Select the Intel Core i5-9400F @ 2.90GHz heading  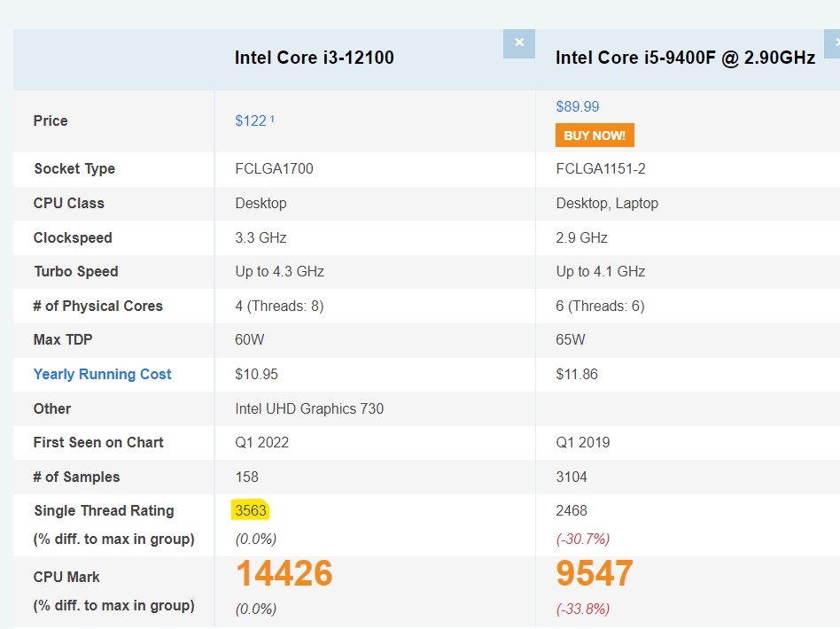[x=685, y=58]
